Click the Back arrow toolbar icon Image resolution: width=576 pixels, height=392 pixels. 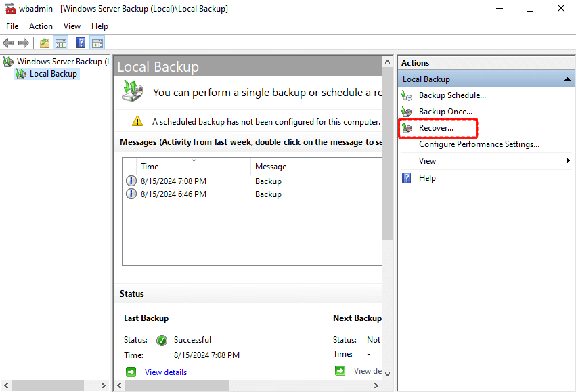tap(8, 43)
